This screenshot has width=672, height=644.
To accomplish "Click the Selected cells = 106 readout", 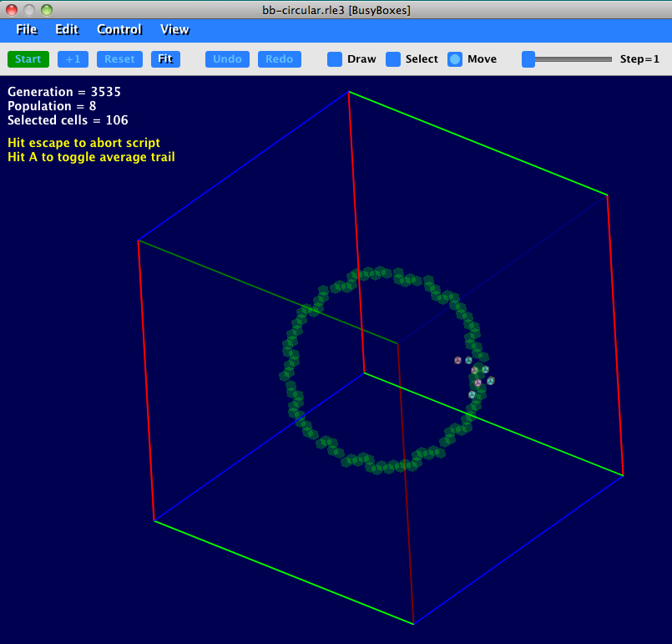I will point(68,120).
